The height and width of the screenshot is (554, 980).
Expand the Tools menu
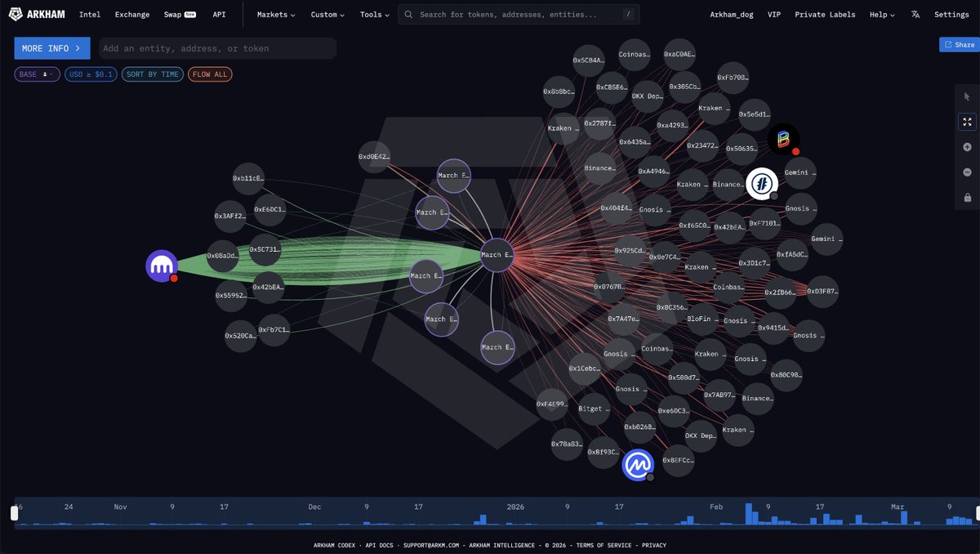(374, 15)
